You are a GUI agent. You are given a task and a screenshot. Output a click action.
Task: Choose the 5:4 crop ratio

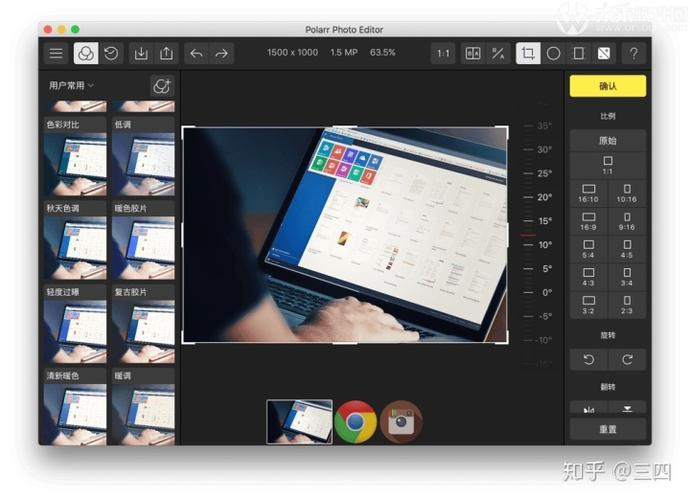pos(589,249)
